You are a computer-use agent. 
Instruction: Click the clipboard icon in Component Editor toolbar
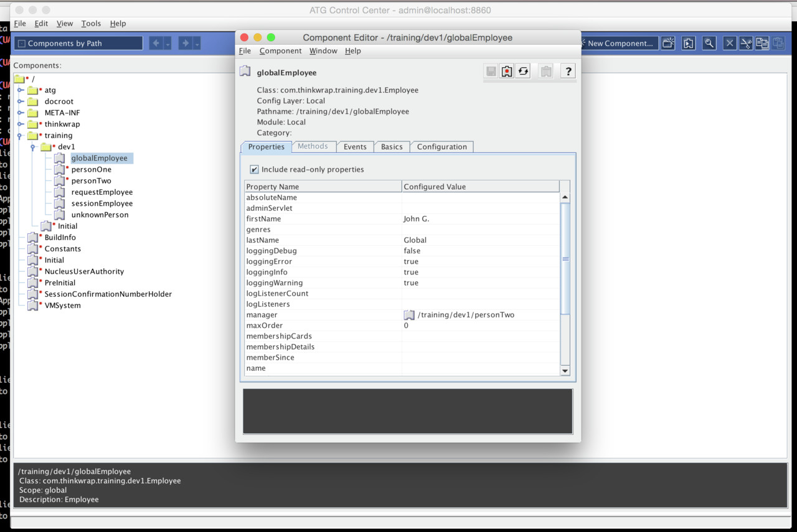546,72
